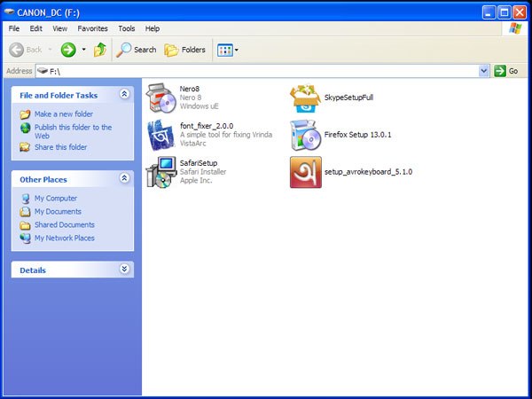The width and height of the screenshot is (532, 399).
Task: Click the Up folder toolbar icon
Action: 99,50
